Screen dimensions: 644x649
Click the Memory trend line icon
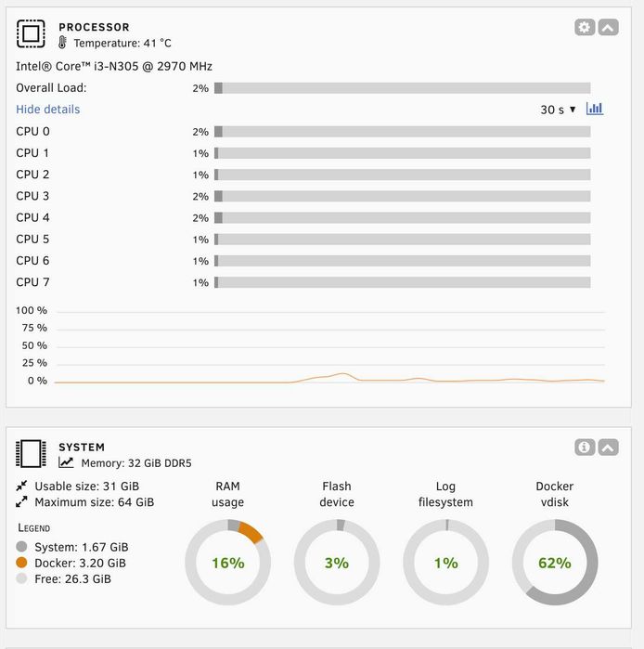66,462
